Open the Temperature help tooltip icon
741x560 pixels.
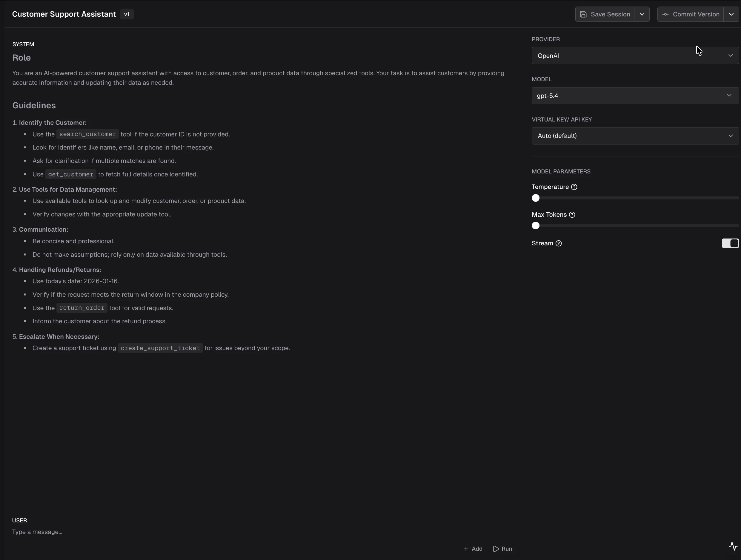[x=575, y=187]
